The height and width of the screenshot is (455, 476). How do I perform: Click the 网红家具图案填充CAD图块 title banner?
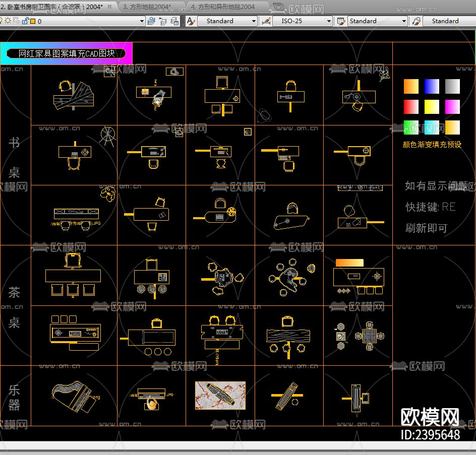[x=66, y=53]
